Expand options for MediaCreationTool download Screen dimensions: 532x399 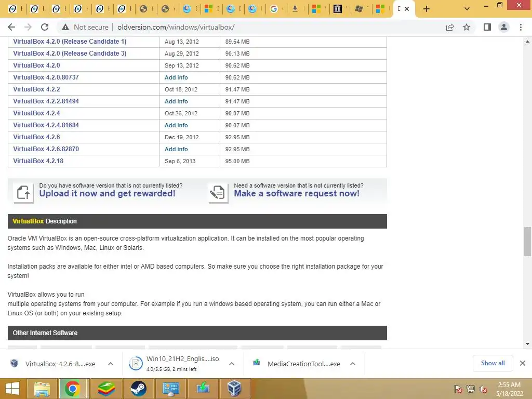coord(353,364)
